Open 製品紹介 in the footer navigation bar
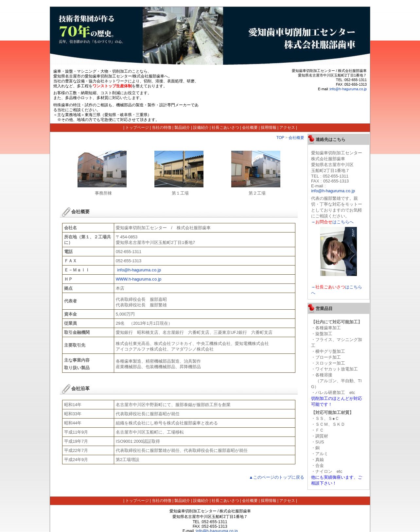The width and height of the screenshot is (420, 532). click(182, 501)
